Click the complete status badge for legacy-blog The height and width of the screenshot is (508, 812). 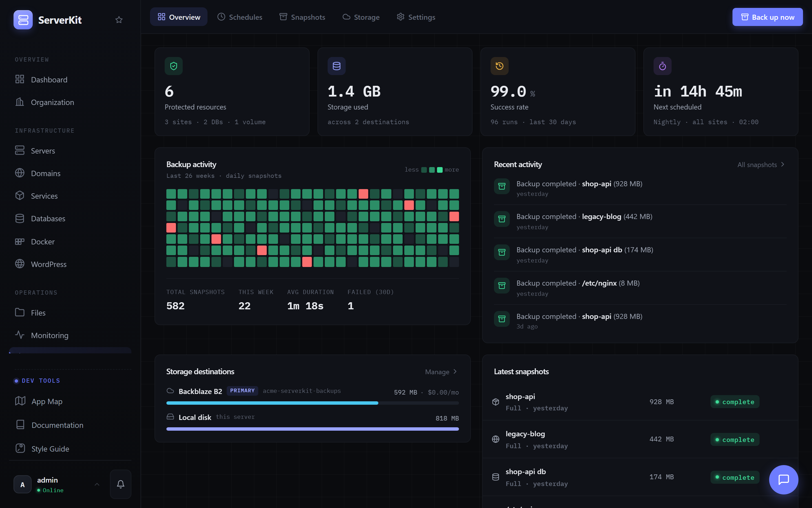coord(734,439)
